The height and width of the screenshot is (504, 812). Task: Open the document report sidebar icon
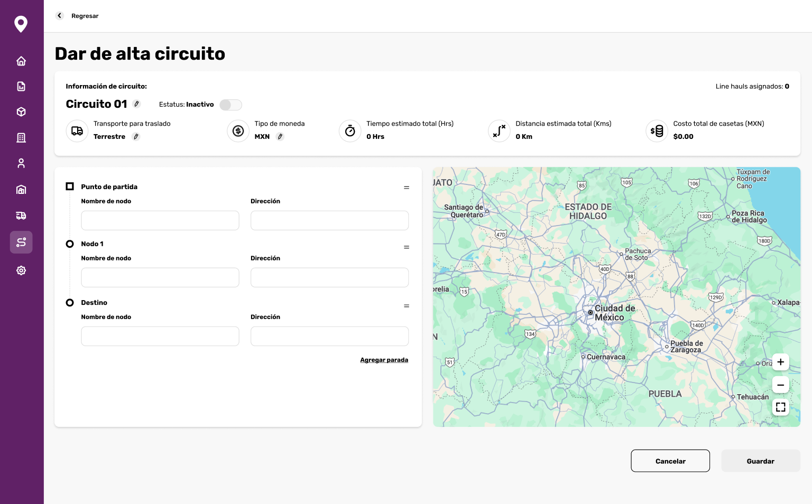click(x=21, y=86)
